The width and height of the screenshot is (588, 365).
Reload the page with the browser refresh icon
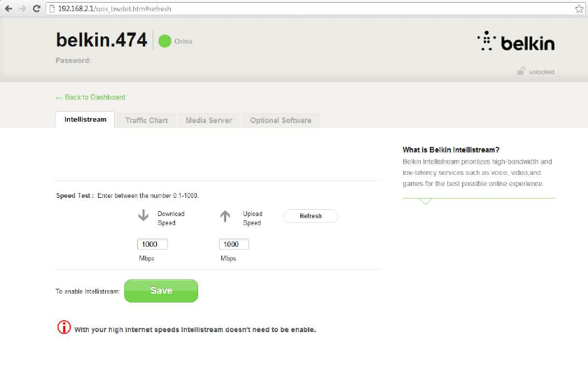tap(36, 8)
